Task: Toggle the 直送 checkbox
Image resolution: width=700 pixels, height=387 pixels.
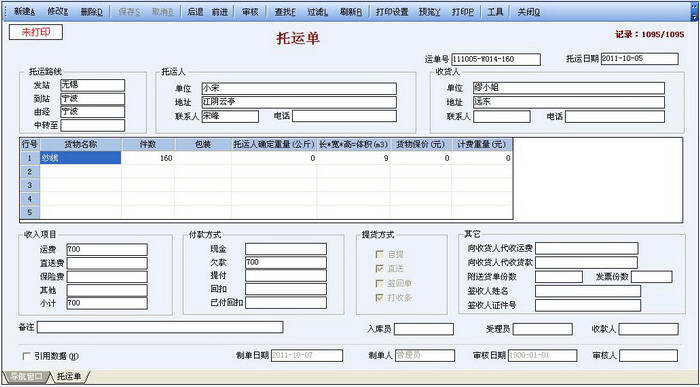Action: pos(380,269)
